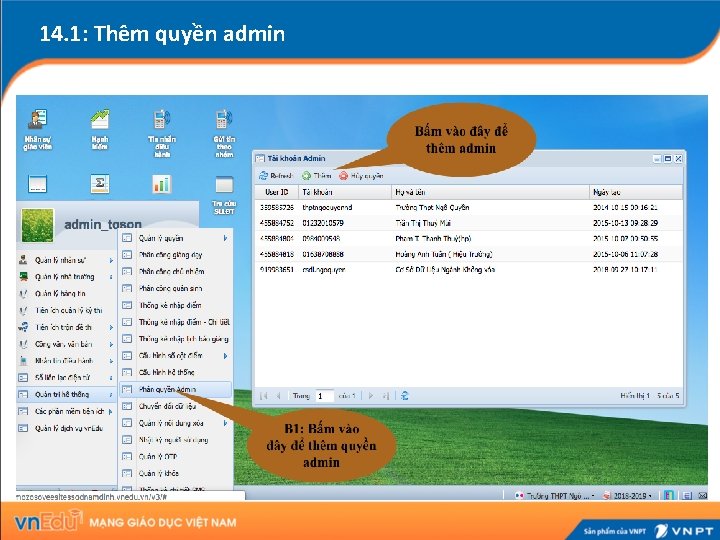Click Refresh in Tài khoản Admin toolbar
Image resolution: width=720 pixels, height=540 pixels.
coord(276,175)
